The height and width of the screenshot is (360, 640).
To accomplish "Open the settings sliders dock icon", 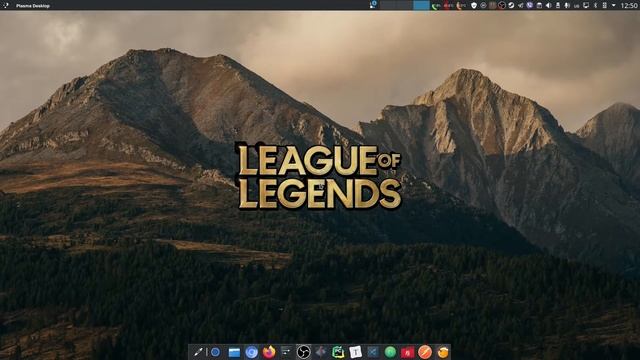I will [x=286, y=352].
